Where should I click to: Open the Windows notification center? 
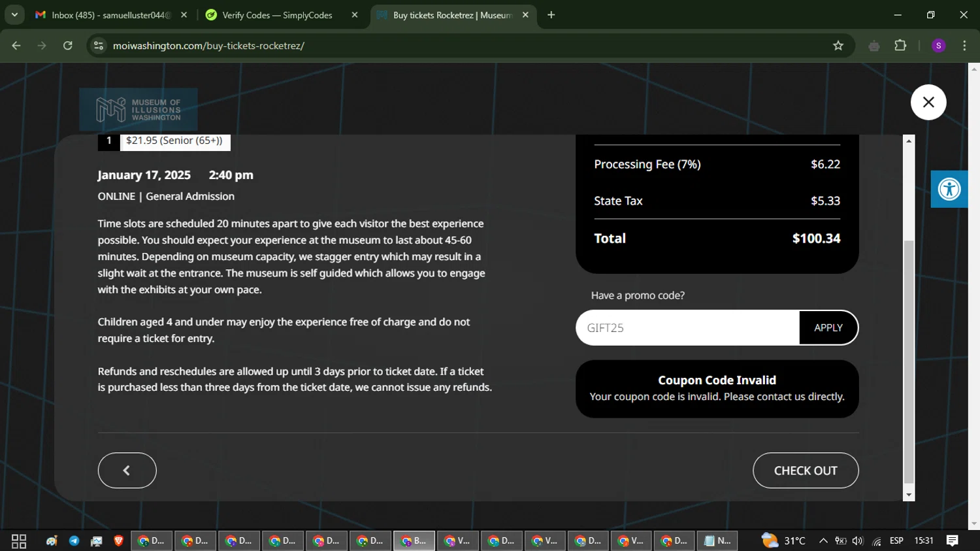click(953, 541)
